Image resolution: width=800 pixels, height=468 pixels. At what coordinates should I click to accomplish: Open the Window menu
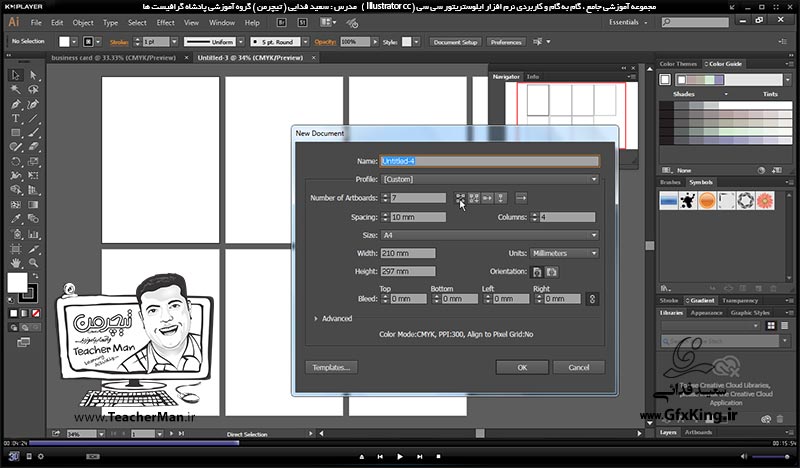(221, 22)
